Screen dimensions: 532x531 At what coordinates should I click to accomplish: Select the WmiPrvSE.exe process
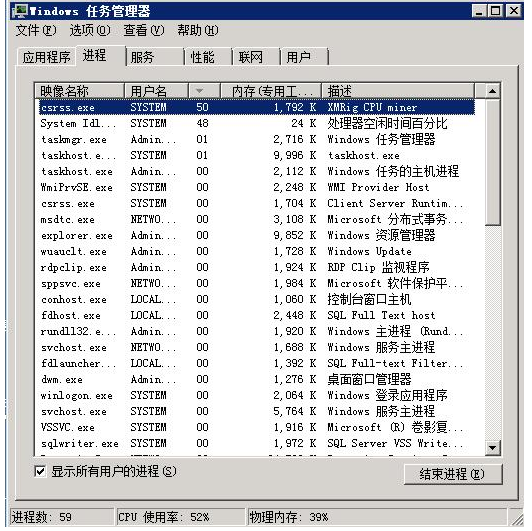(x=257, y=187)
